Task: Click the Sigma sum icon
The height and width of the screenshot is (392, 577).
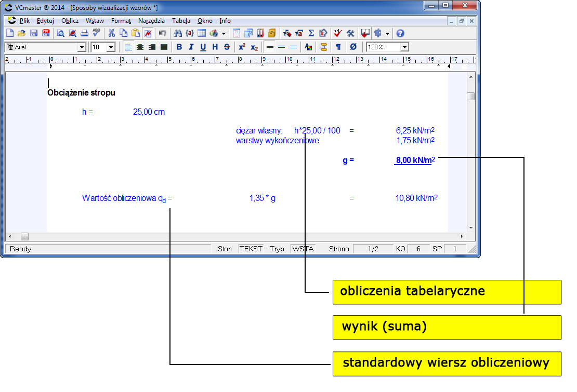Action: [311, 33]
